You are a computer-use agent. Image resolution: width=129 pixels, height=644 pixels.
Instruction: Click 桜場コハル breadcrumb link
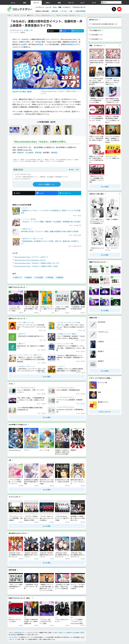click(x=30, y=15)
